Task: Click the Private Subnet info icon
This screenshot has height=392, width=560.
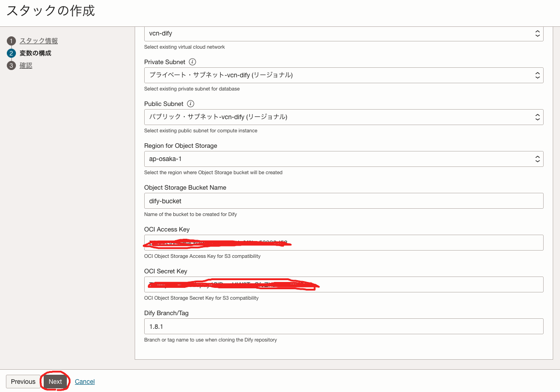Action: tap(192, 62)
